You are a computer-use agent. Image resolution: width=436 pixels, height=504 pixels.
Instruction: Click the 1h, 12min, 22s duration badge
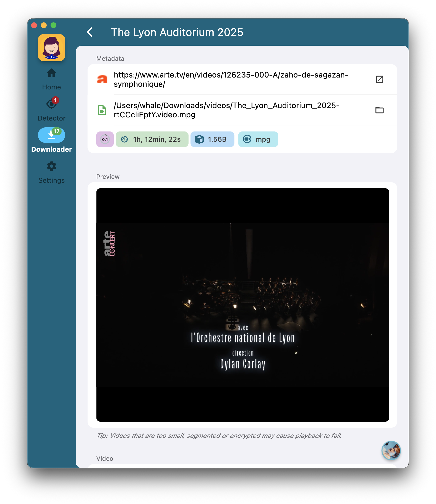152,139
